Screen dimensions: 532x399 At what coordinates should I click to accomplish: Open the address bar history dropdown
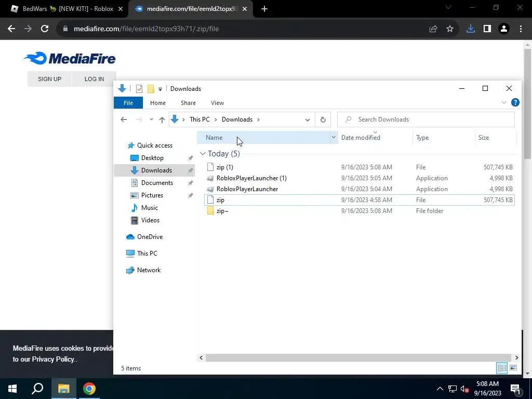pyautogui.click(x=308, y=119)
